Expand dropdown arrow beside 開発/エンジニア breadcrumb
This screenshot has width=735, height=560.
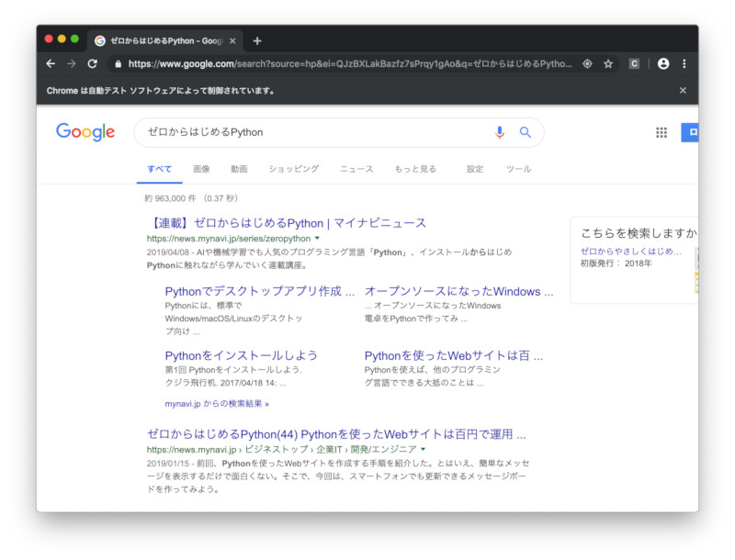point(424,449)
